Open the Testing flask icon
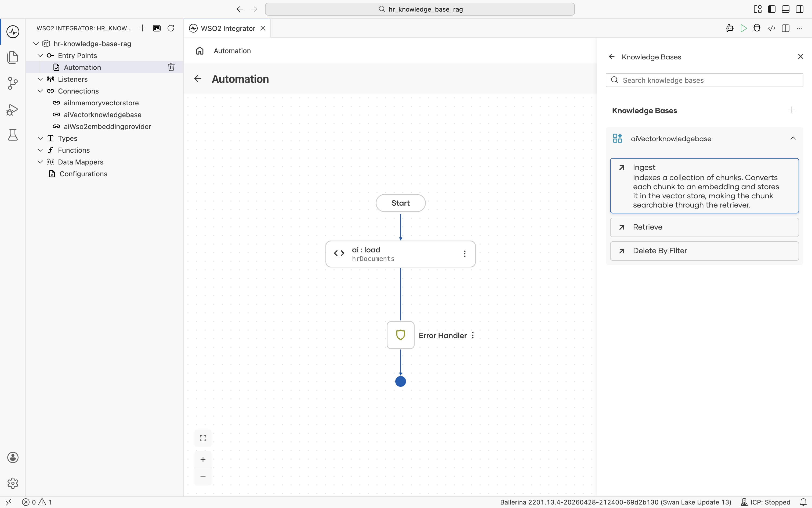The width and height of the screenshot is (812, 508). tap(13, 135)
